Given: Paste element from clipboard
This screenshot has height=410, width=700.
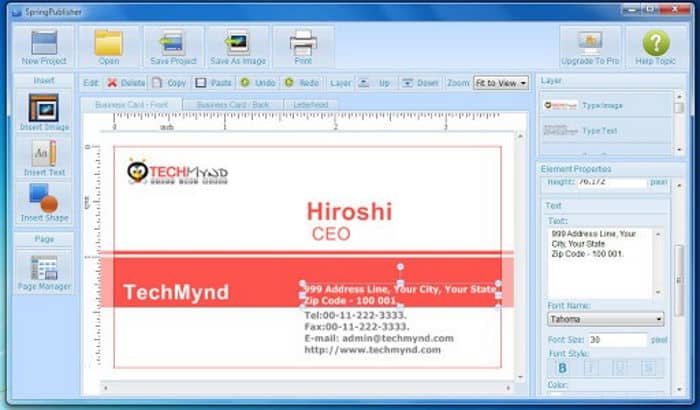Looking at the screenshot, I should [213, 83].
